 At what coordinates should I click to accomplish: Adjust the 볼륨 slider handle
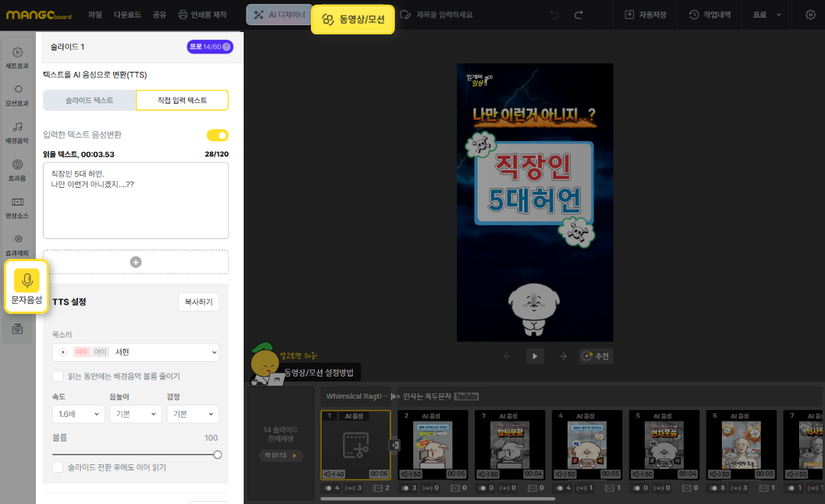(218, 454)
